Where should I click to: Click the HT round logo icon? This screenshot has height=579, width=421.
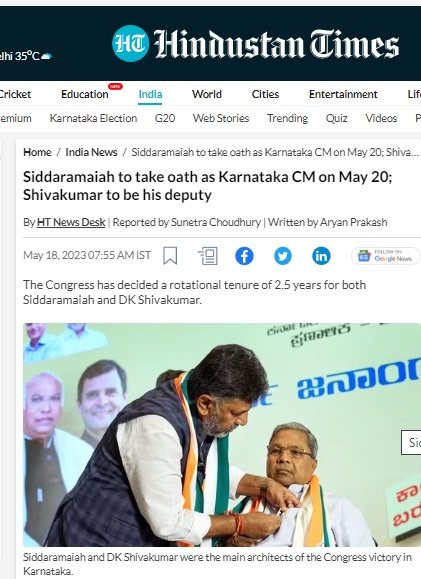[x=130, y=44]
